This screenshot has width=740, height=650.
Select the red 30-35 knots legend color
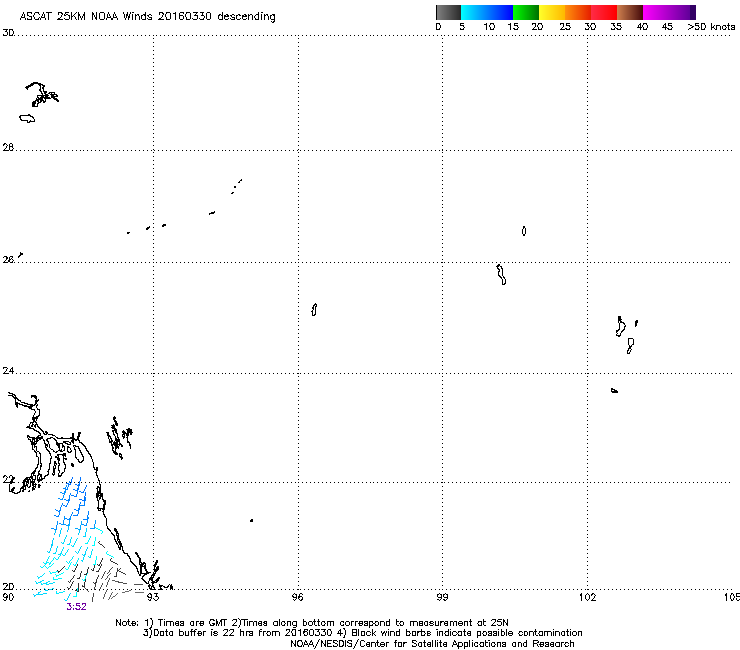tap(604, 12)
